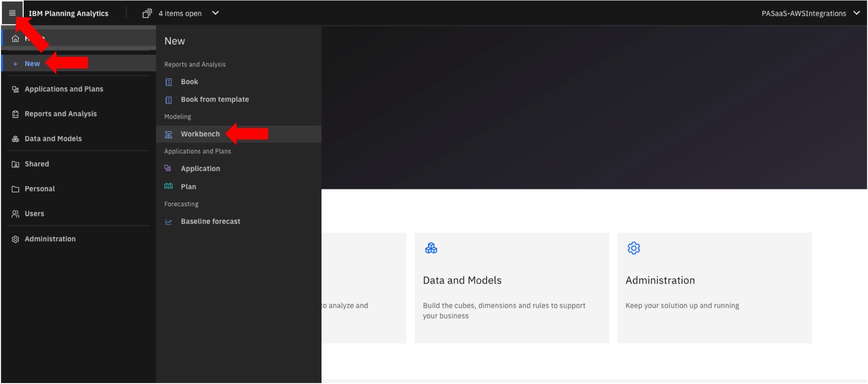
Task: Click the Data and Models card cubes icon
Action: click(x=431, y=248)
